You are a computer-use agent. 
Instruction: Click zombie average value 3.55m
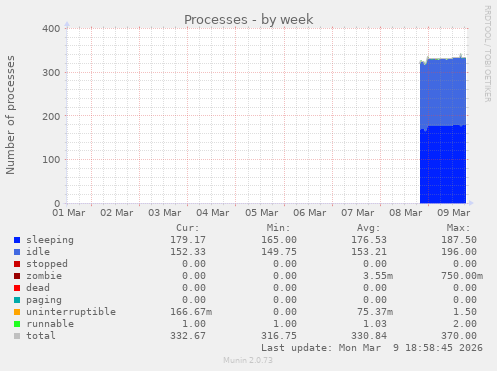click(x=378, y=276)
